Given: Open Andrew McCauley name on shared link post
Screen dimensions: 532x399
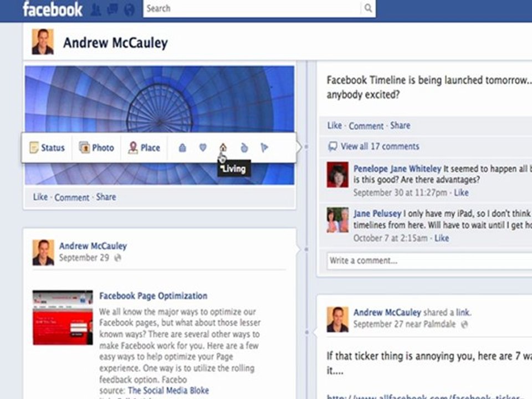Looking at the screenshot, I should point(387,313).
